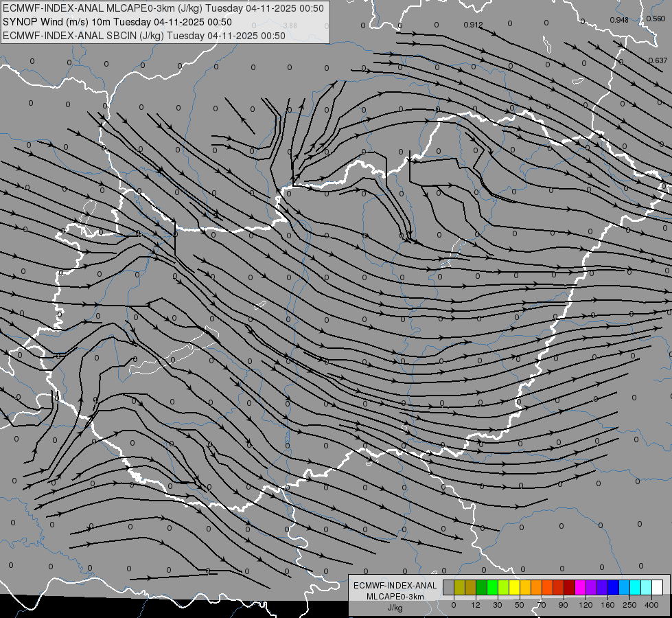Click the legend scale value 160

[x=607, y=605]
